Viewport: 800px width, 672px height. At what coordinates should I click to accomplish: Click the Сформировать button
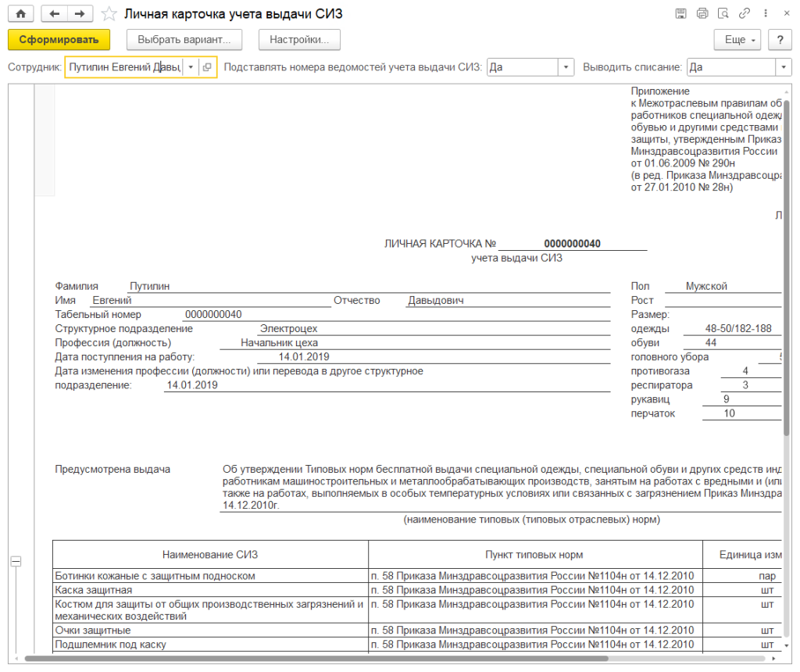pyautogui.click(x=59, y=40)
